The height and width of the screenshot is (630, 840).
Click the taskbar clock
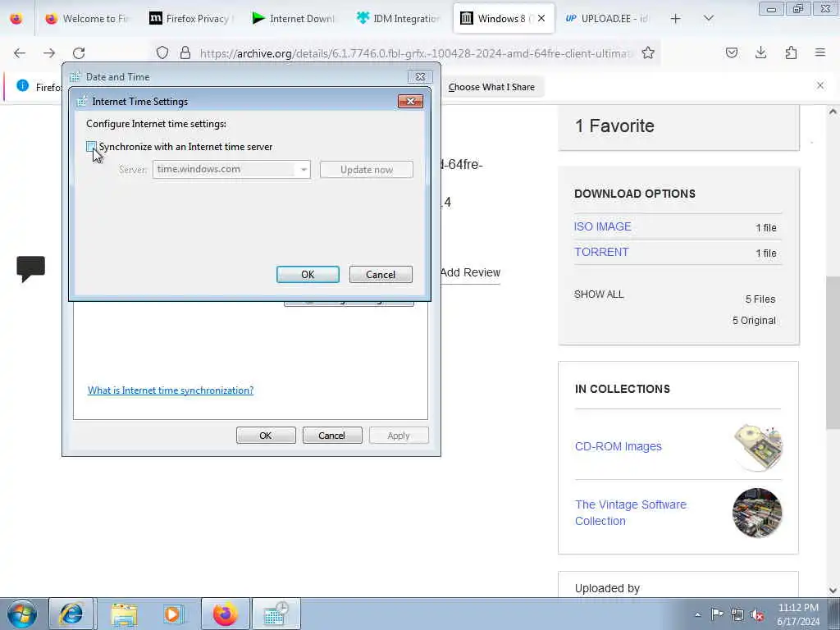point(797,614)
